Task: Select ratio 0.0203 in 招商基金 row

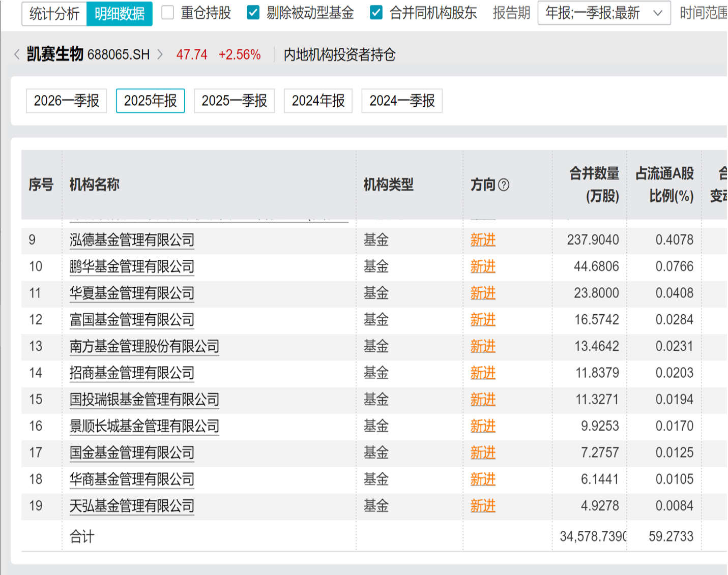Action: click(675, 373)
